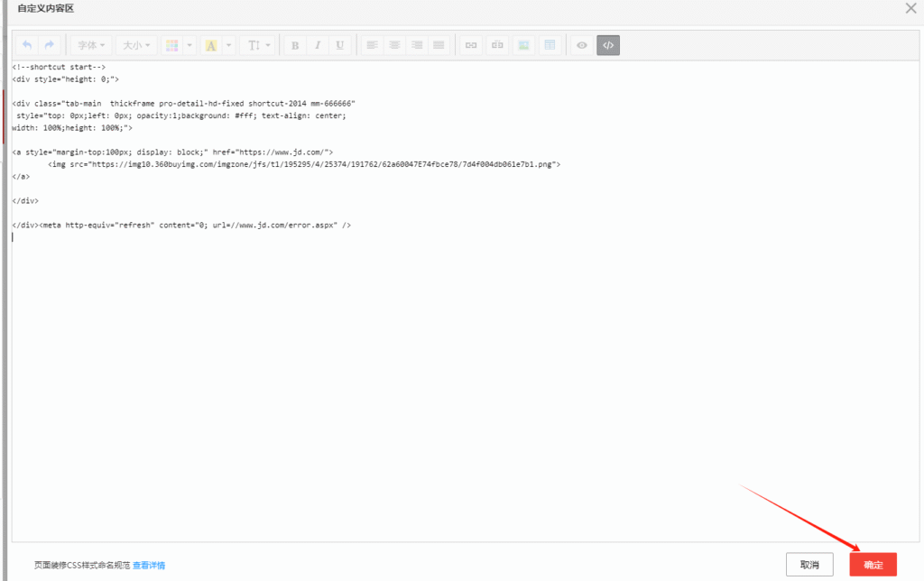Click the undo arrow in the toolbar

pos(27,45)
